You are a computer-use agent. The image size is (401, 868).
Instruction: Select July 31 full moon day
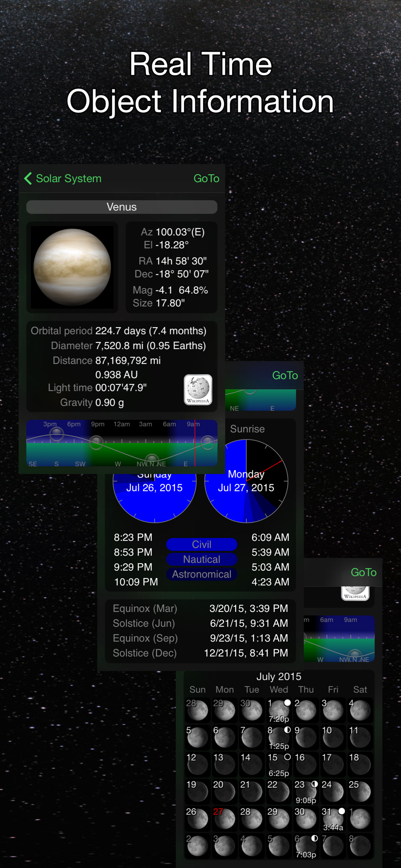click(x=333, y=819)
